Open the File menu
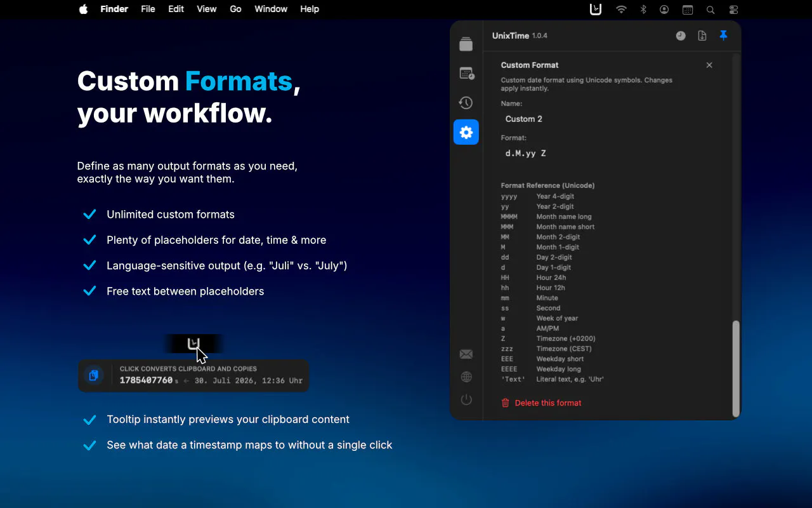Image resolution: width=812 pixels, height=508 pixels. (148, 9)
